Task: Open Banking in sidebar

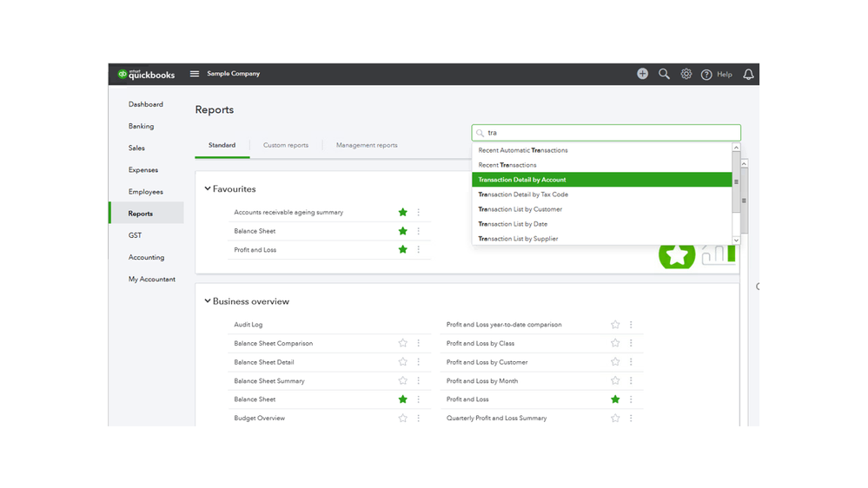Action: coord(141,126)
